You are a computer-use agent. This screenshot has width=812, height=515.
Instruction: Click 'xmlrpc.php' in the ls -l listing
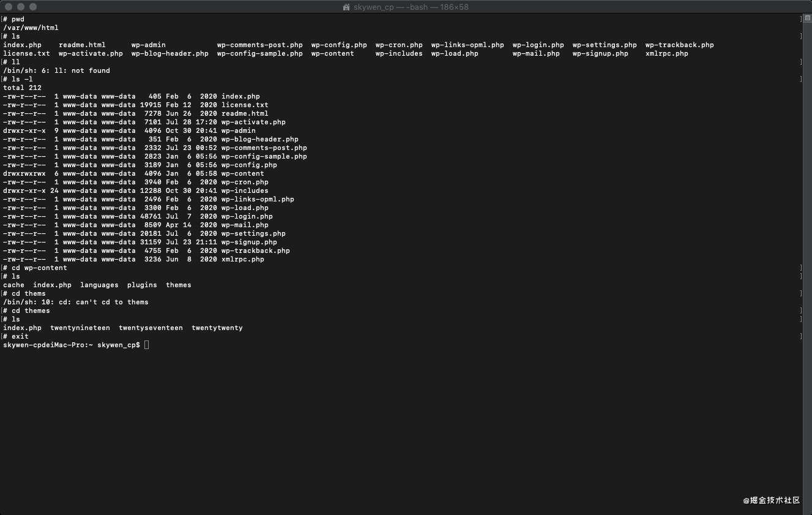(x=243, y=259)
